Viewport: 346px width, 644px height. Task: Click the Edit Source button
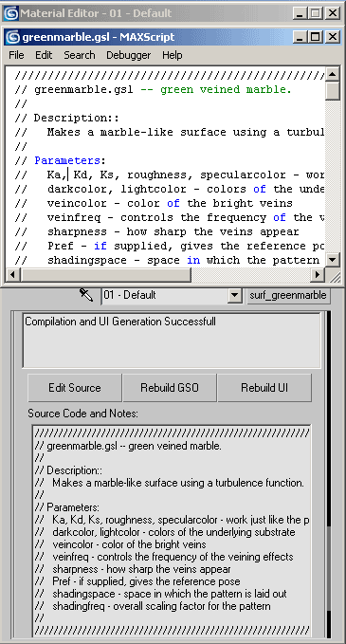click(75, 388)
